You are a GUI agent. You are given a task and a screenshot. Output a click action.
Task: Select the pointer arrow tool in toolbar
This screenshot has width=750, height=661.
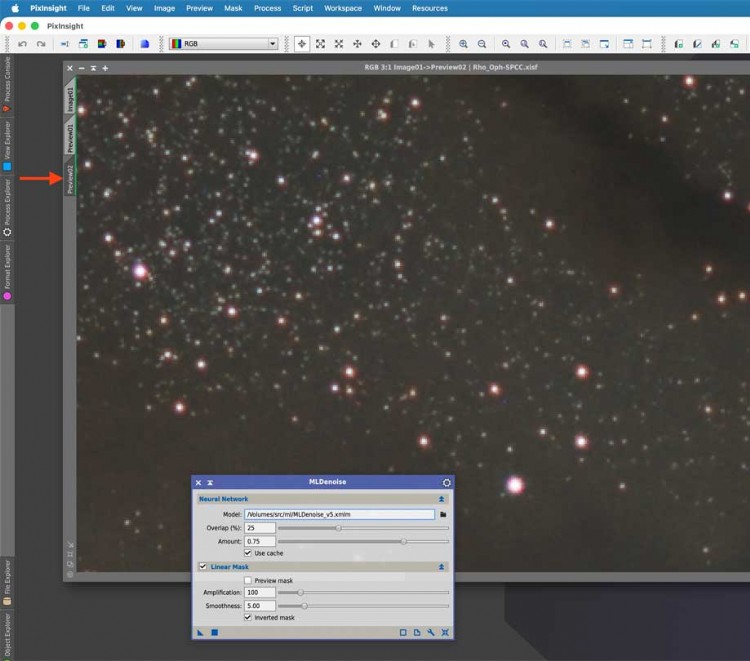tap(431, 44)
